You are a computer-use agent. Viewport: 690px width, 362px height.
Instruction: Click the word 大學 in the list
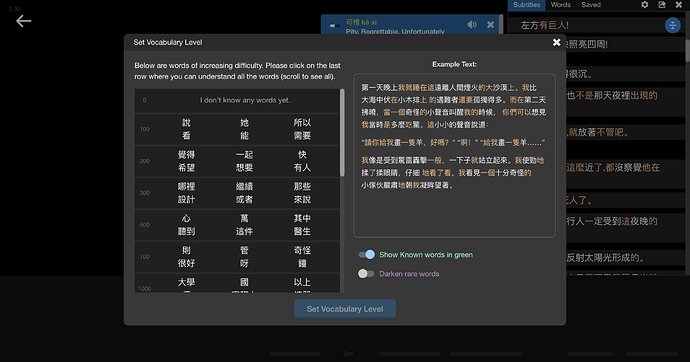[x=186, y=282]
